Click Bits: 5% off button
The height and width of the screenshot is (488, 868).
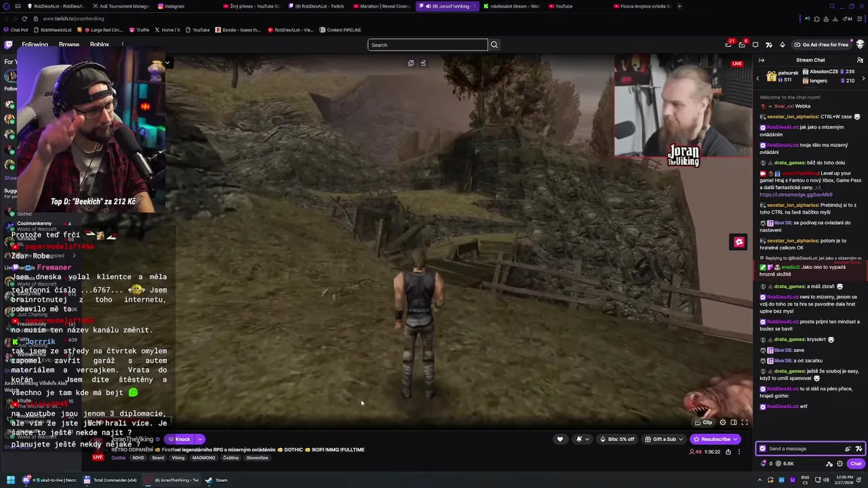pyautogui.click(x=617, y=439)
